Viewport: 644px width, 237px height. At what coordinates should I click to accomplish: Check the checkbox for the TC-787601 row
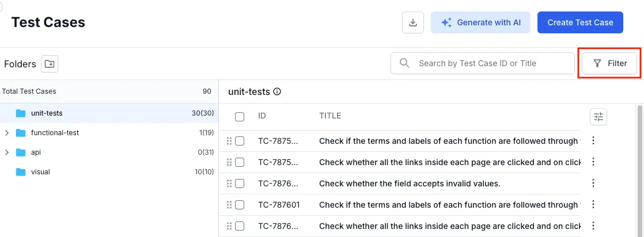click(240, 205)
